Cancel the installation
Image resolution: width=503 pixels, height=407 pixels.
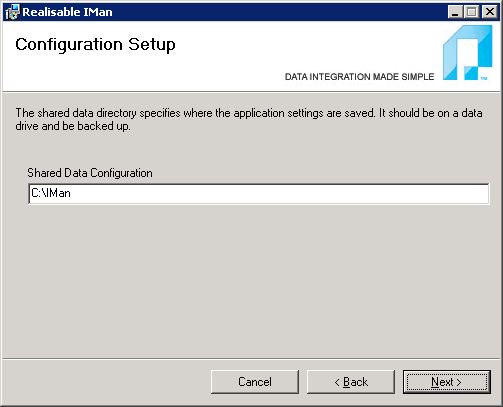click(x=255, y=382)
